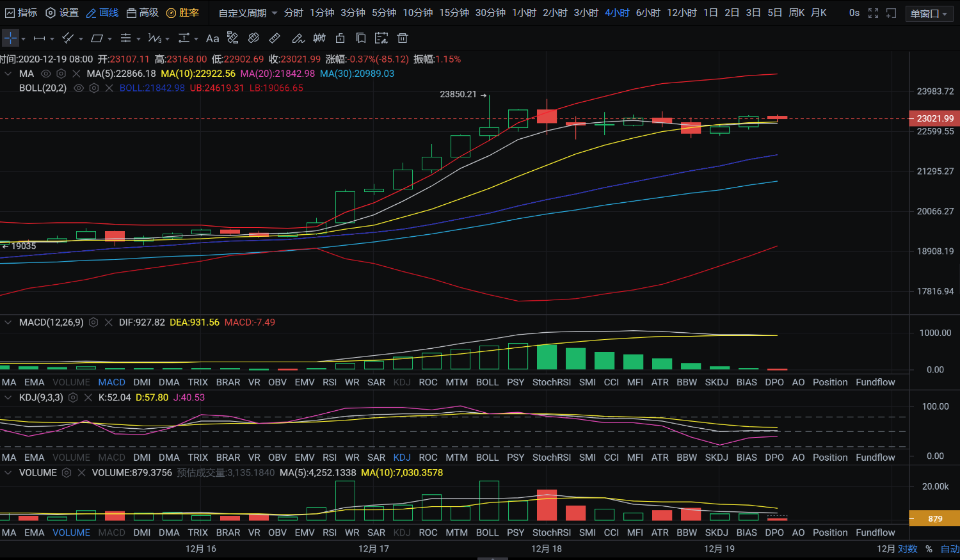Open the 单窗口 window layout dropdown
This screenshot has width=960, height=560.
click(x=929, y=13)
